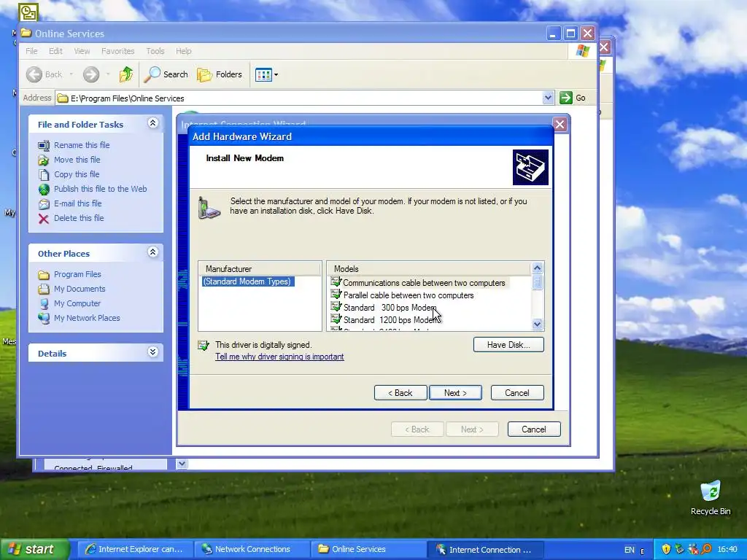747x560 pixels.
Task: Switch to Network Connections taskbar button
Action: click(252, 550)
